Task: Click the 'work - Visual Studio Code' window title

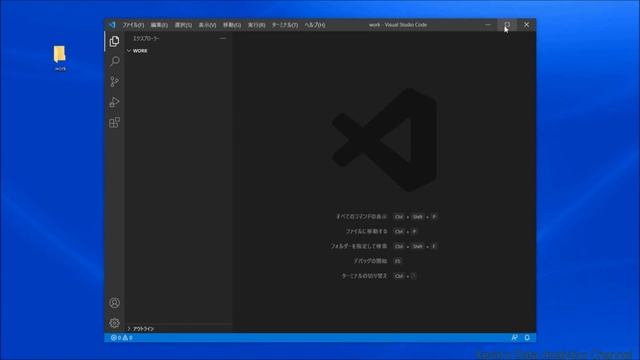Action: click(398, 25)
